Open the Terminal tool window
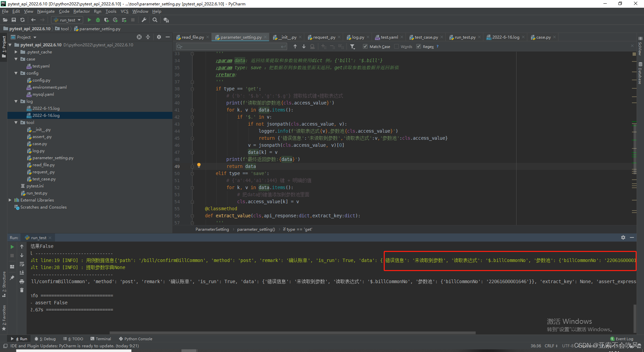 [101, 339]
